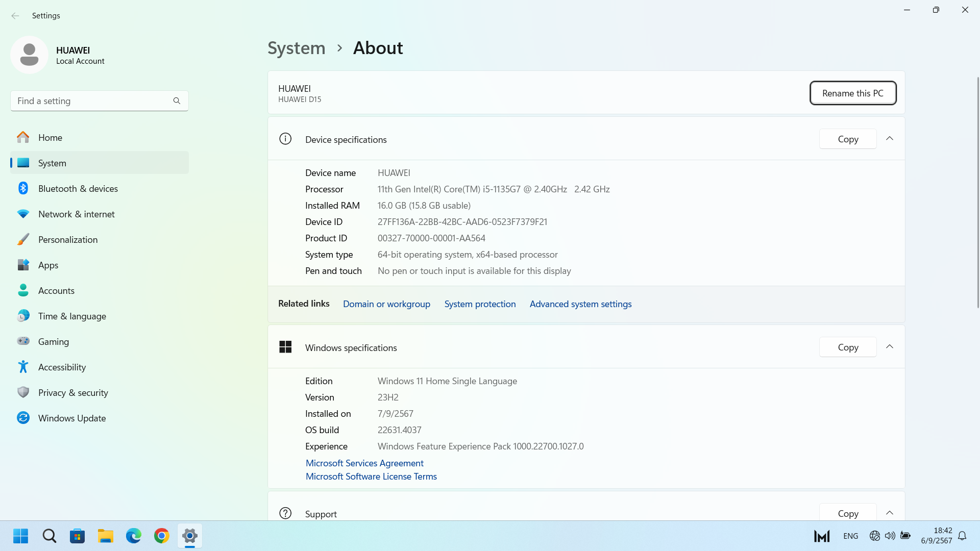980x551 pixels.
Task: Open taskbar Search
Action: [50, 536]
